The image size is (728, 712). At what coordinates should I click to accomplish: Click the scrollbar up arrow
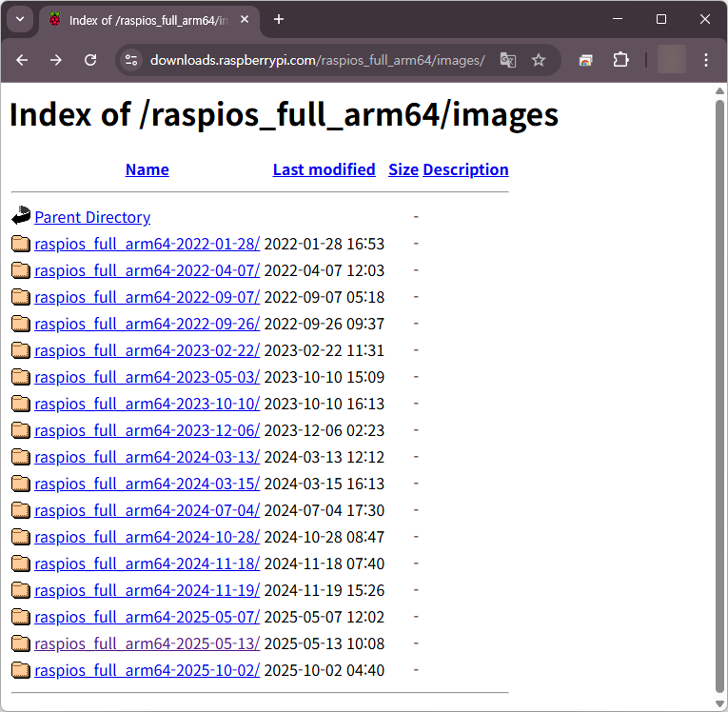point(719,91)
